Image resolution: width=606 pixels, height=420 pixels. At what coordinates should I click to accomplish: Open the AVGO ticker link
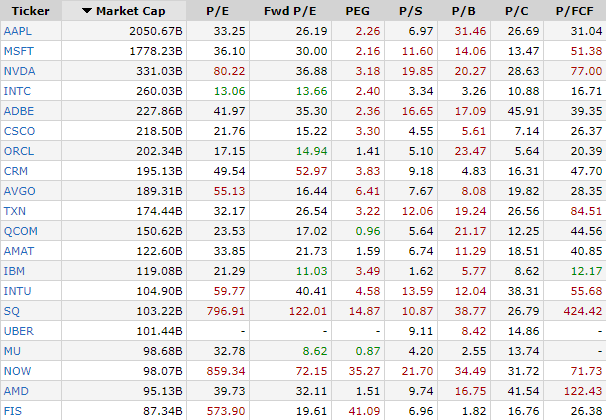coord(20,191)
